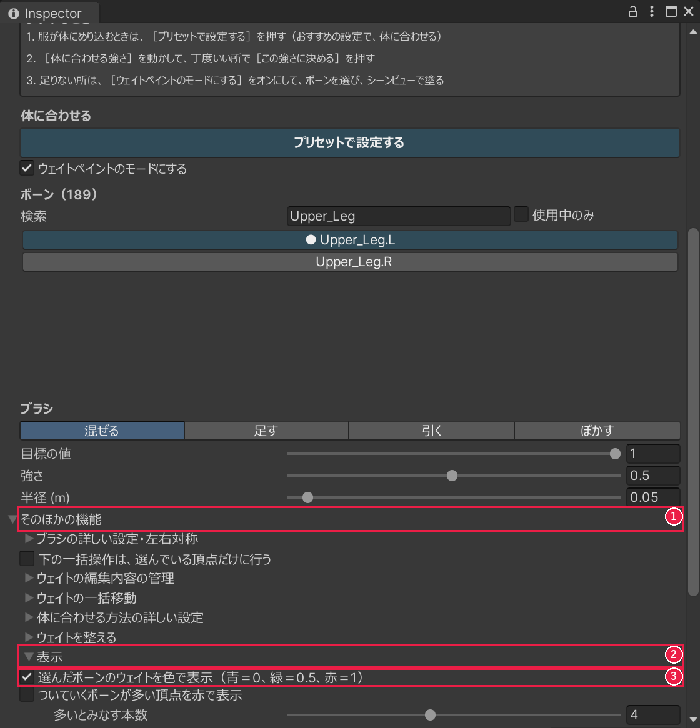Viewport: 700px width, 728px height.
Task: Open the Inspector three-dot options menu
Action: (652, 11)
